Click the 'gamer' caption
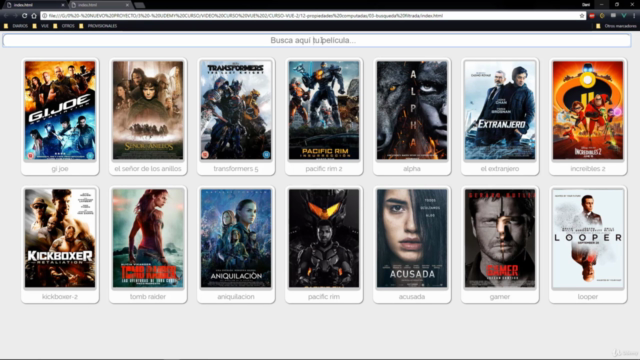The image size is (640, 360). click(500, 297)
